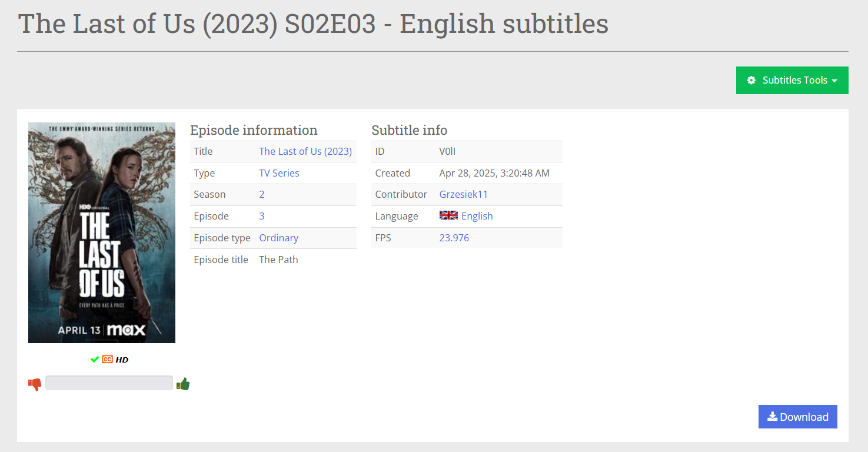Click the red thumbs-down icon
Screen dimensions: 868x452
tap(35, 384)
